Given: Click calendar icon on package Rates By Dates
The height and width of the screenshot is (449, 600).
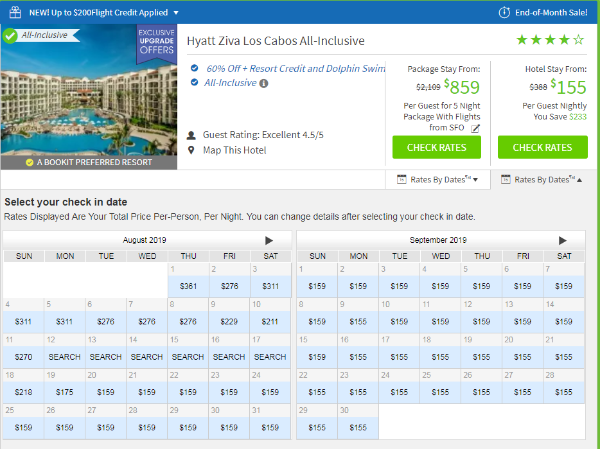Looking at the screenshot, I should coord(401,179).
